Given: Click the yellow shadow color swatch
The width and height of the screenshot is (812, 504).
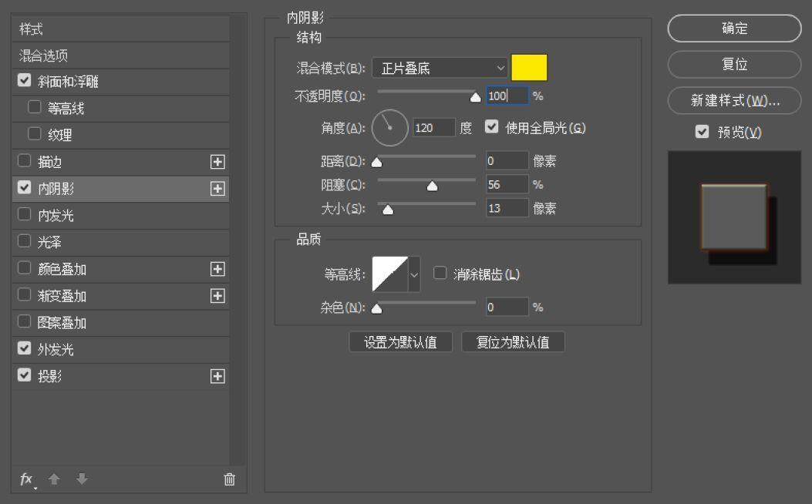Looking at the screenshot, I should 530,68.
